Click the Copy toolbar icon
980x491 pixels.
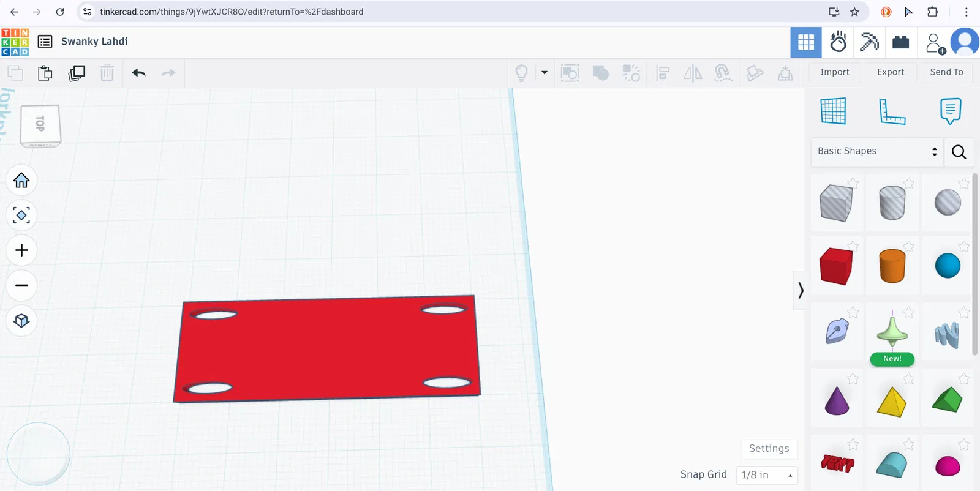pyautogui.click(x=15, y=73)
